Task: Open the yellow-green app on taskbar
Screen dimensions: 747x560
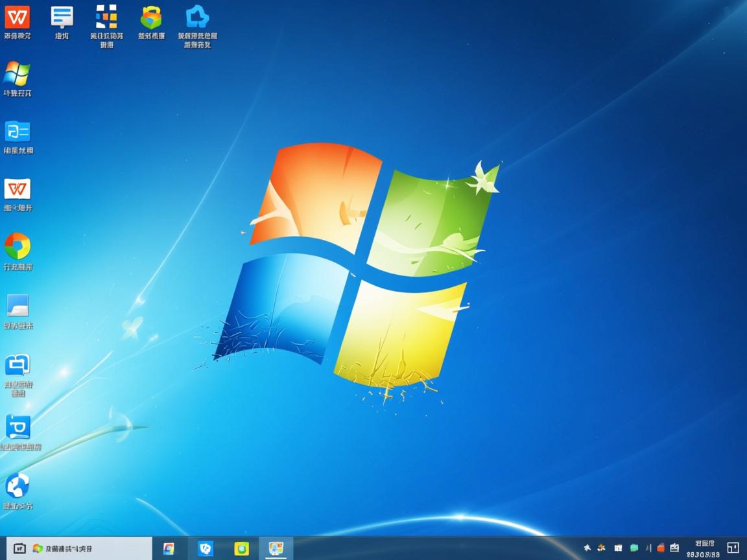Action: (x=242, y=548)
